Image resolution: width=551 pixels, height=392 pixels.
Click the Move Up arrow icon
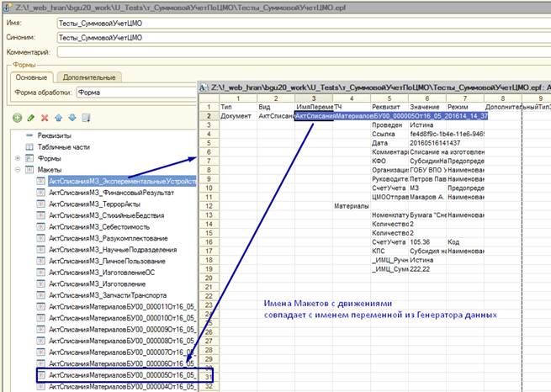[x=59, y=118]
